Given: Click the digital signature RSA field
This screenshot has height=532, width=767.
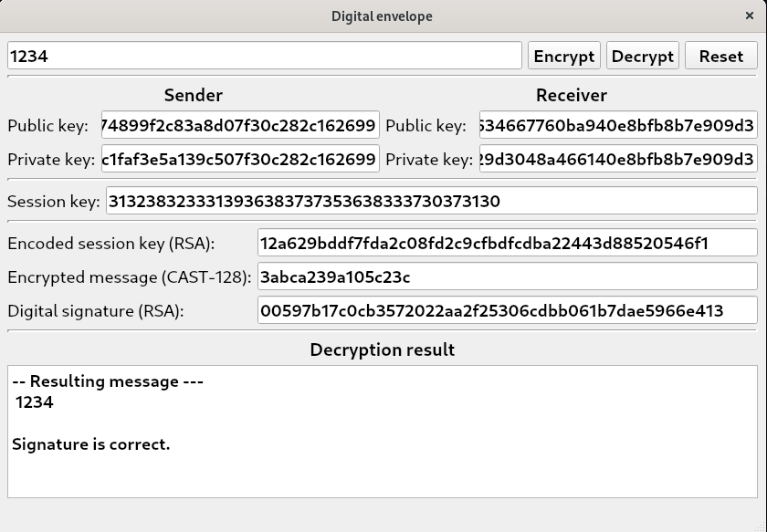Looking at the screenshot, I should point(507,310).
